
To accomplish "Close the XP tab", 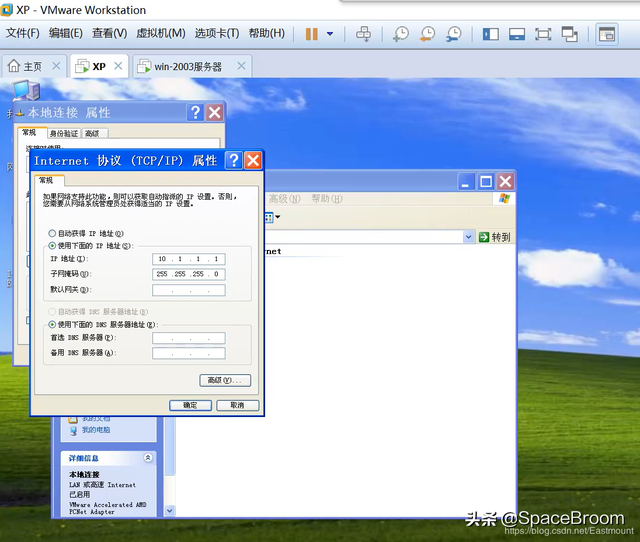I will click(118, 66).
